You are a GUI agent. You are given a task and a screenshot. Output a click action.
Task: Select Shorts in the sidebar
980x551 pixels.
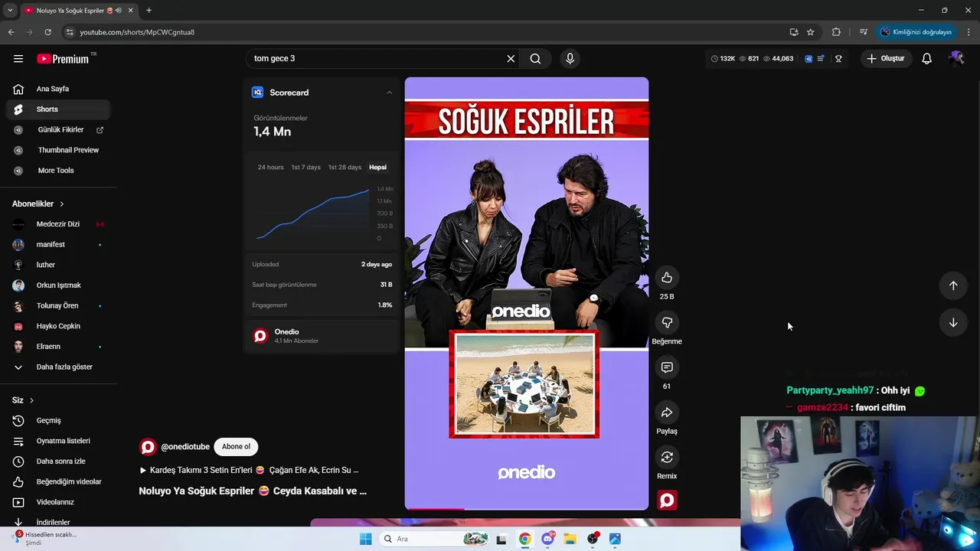click(x=58, y=109)
